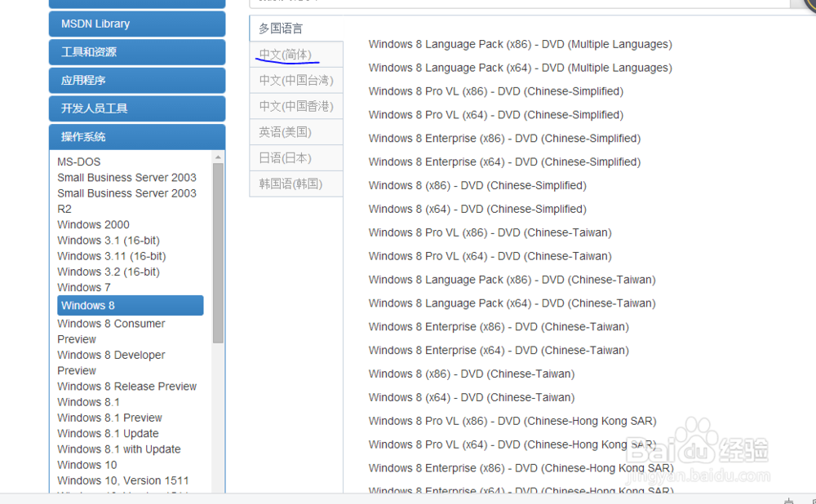Select Windows 8 Developer Preview
816x504 pixels.
pyautogui.click(x=111, y=363)
